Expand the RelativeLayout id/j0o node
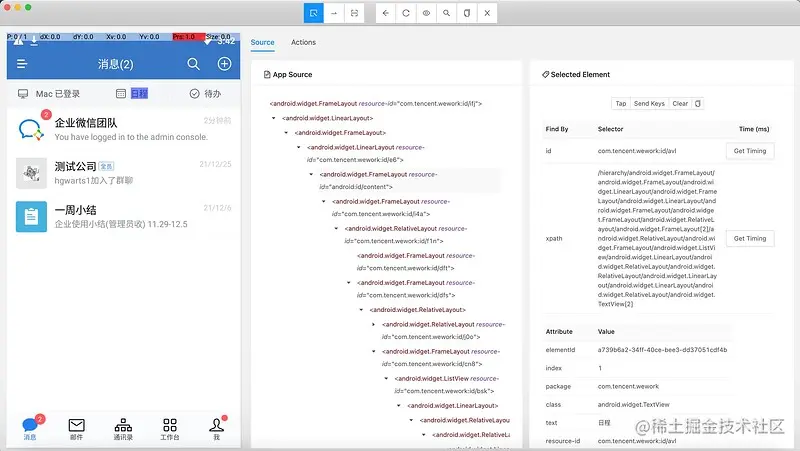This screenshot has height=451, width=800. [x=373, y=324]
